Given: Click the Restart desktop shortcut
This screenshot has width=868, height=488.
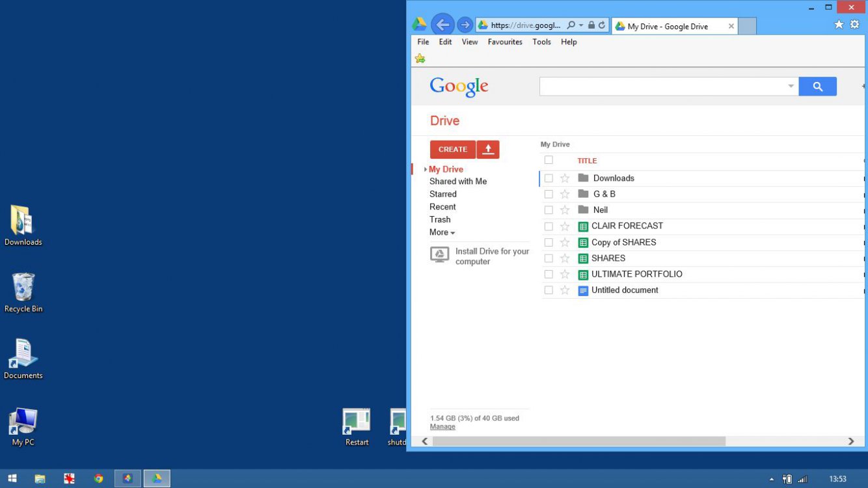Looking at the screenshot, I should tap(357, 427).
